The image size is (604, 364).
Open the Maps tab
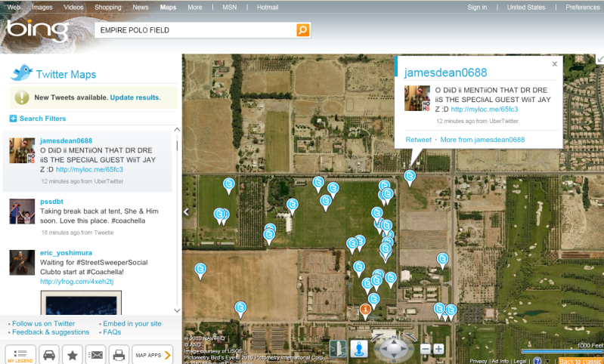pyautogui.click(x=168, y=7)
